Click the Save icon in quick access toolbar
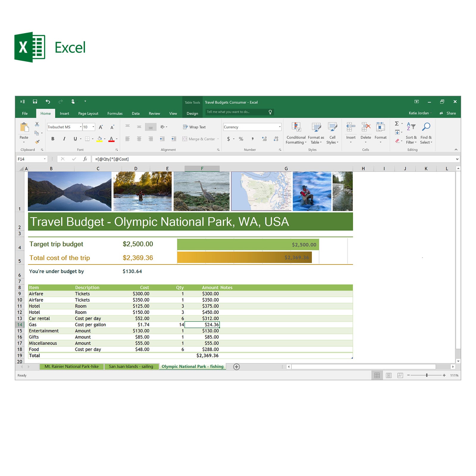The image size is (476, 476). pyautogui.click(x=35, y=101)
